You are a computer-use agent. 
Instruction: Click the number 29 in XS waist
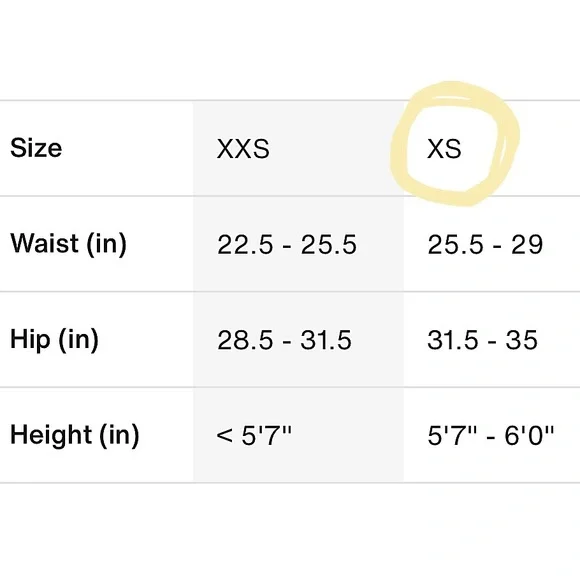point(527,245)
